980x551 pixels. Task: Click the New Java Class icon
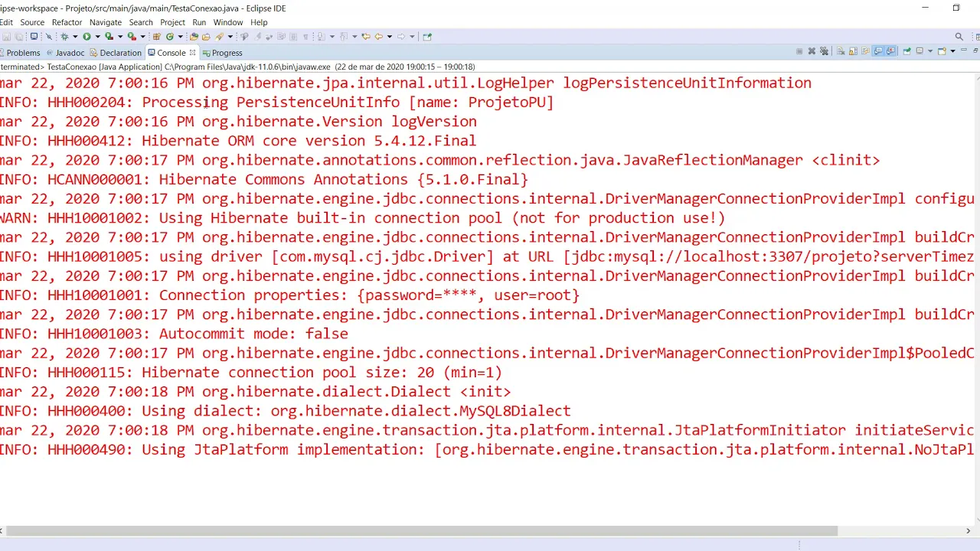(170, 36)
